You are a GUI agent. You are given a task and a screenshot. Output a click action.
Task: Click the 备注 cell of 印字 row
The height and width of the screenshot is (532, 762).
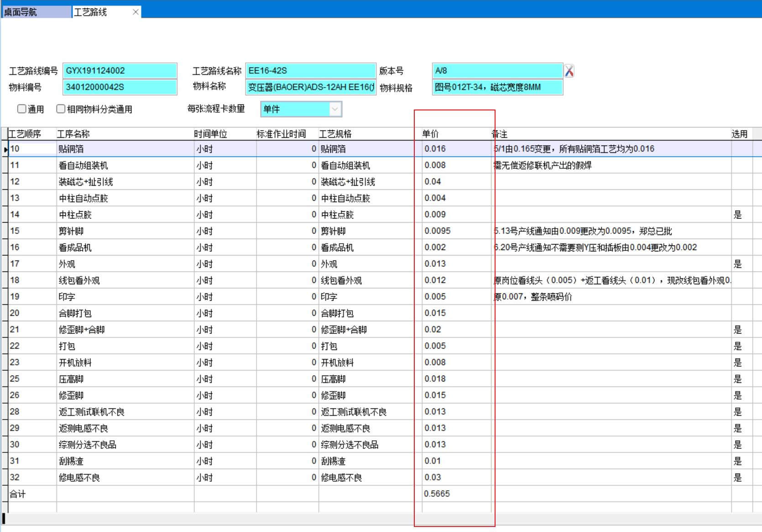pyautogui.click(x=611, y=297)
